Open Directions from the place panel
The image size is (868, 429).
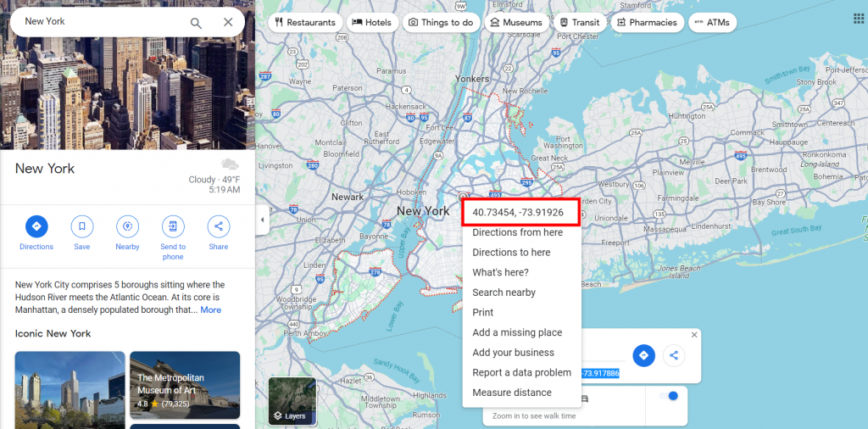pos(36,226)
